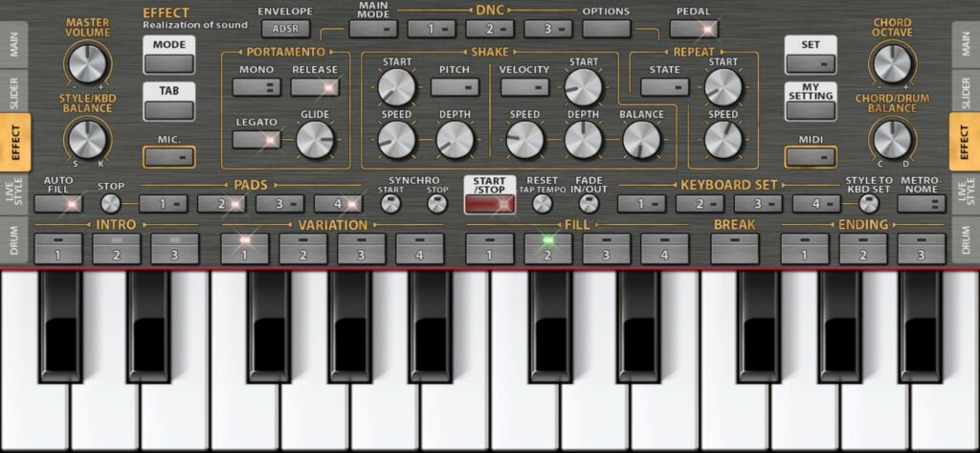Screen dimensions: 980x453
Task: Click the Chord Octave knob
Action: [x=892, y=64]
